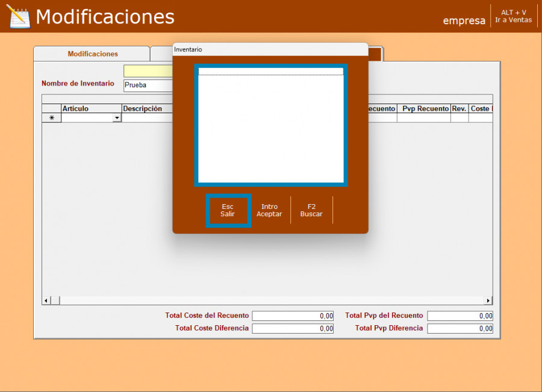Open the Artículo dropdown arrow
The image size is (542, 392).
117,118
